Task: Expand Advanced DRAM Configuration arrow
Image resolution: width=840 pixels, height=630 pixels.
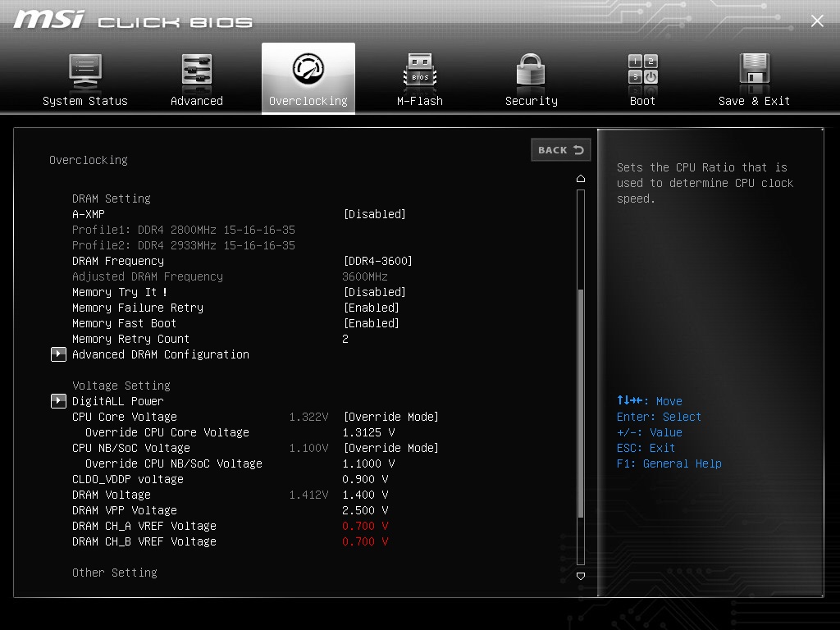Action: click(58, 354)
